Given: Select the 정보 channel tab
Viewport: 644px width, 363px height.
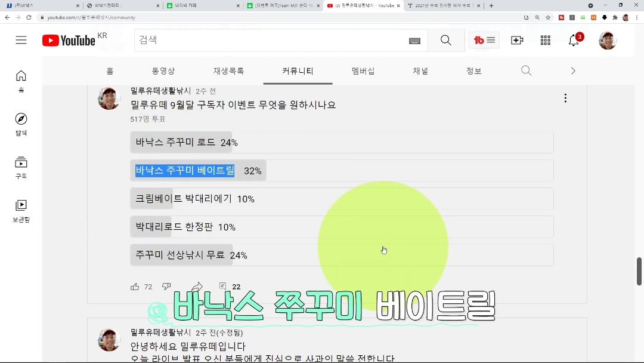Looking at the screenshot, I should tap(473, 70).
